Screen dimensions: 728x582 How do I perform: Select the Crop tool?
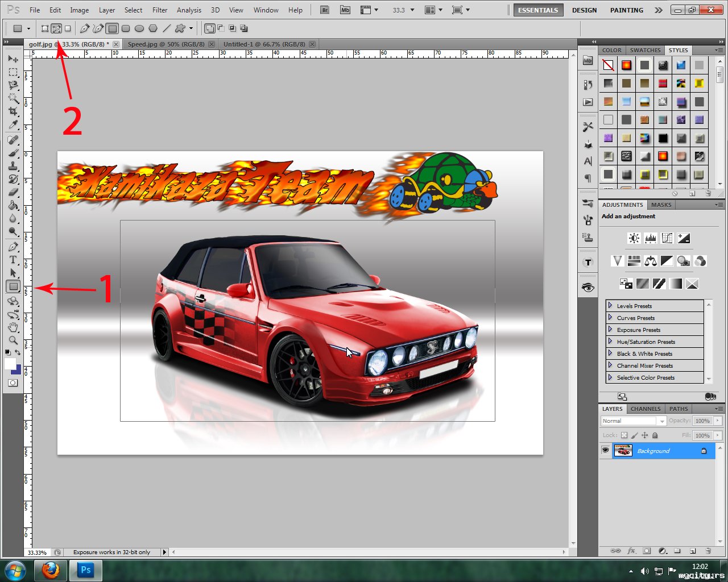pyautogui.click(x=13, y=111)
